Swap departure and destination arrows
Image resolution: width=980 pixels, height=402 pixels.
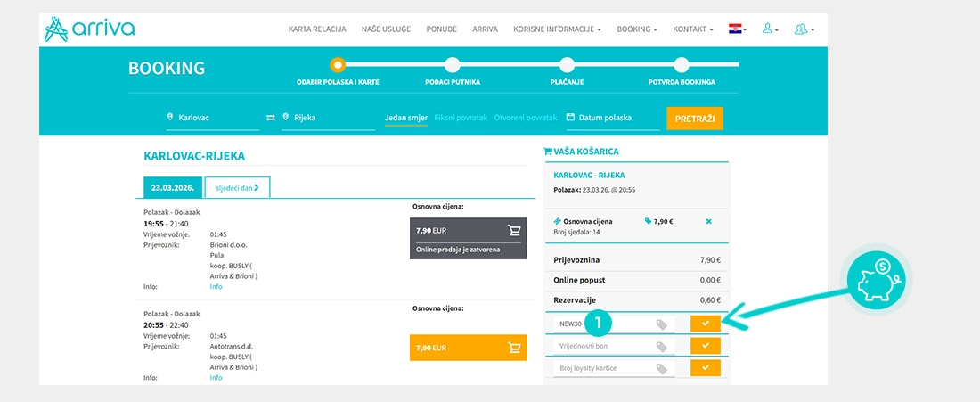[271, 118]
